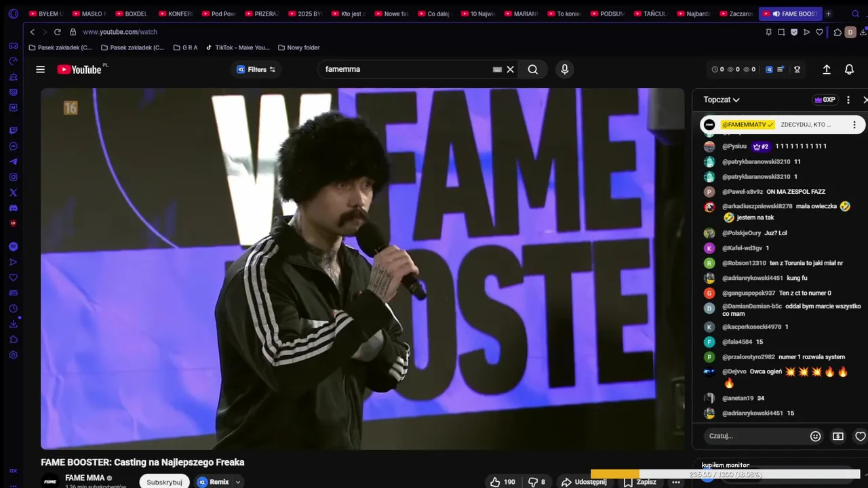Open the vidIQ Filters options

[x=256, y=69]
